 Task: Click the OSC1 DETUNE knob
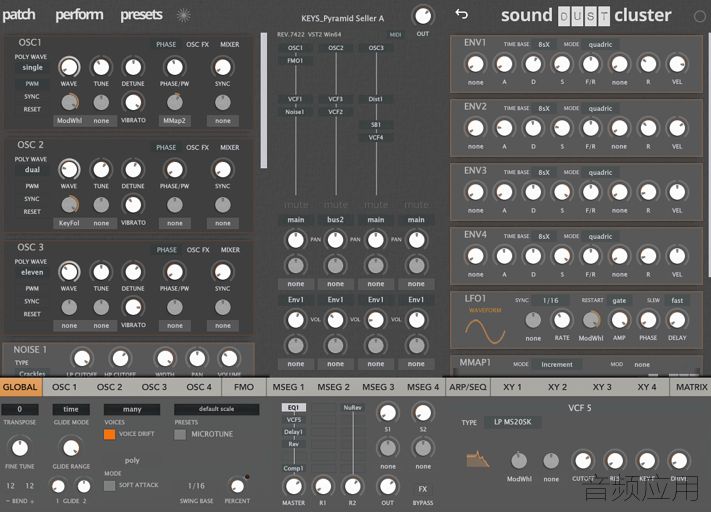coord(133,67)
